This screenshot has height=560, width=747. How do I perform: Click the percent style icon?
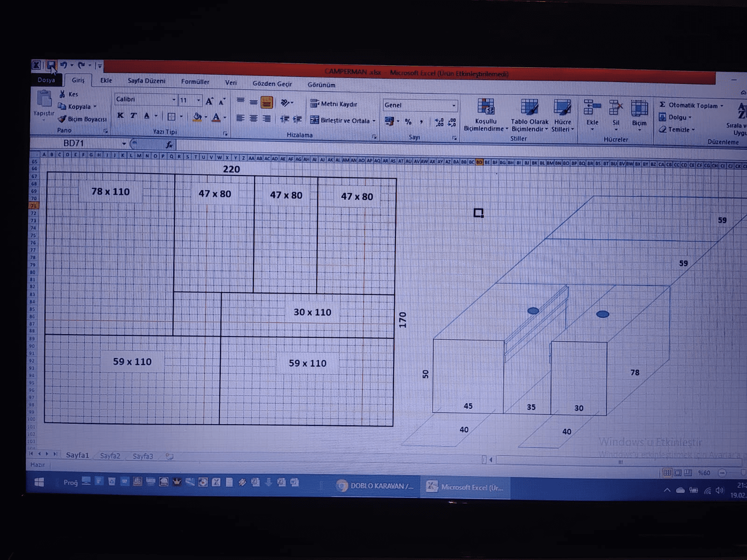pos(409,122)
